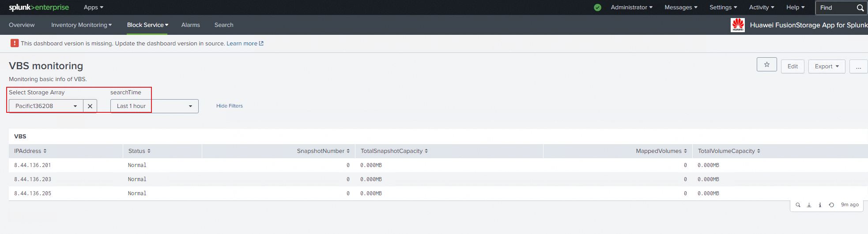Open the searchTime Last 1 hour dropdown
Image resolution: width=868 pixels, height=234 pixels.
(154, 106)
